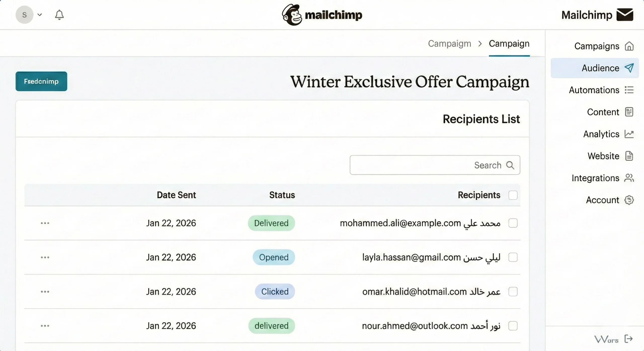Viewport: 644px width, 351px height.
Task: Click the Clicked status badge
Action: point(275,292)
